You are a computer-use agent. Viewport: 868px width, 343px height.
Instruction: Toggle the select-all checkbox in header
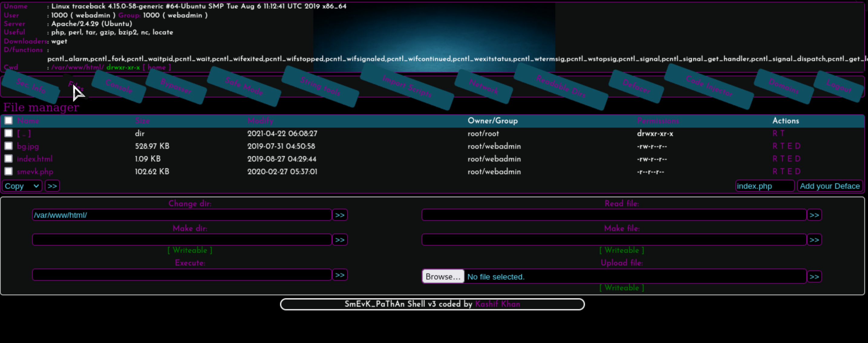click(x=8, y=121)
